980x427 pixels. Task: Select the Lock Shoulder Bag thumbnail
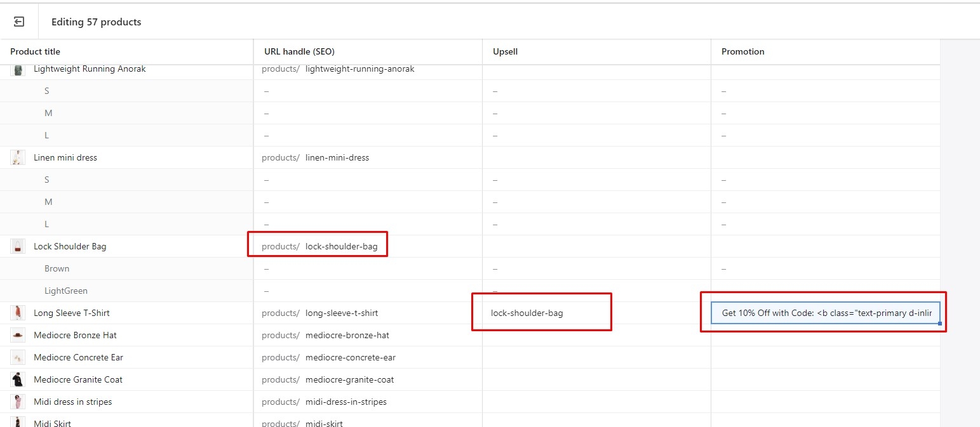[x=18, y=246]
